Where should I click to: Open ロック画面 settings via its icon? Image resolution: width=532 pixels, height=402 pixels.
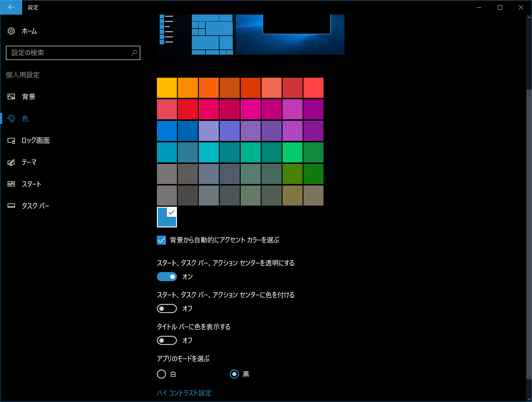tap(11, 140)
